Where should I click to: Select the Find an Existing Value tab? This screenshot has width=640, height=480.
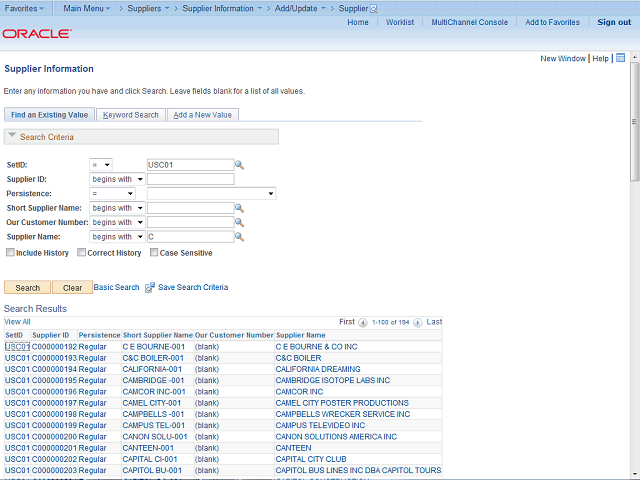click(x=49, y=115)
